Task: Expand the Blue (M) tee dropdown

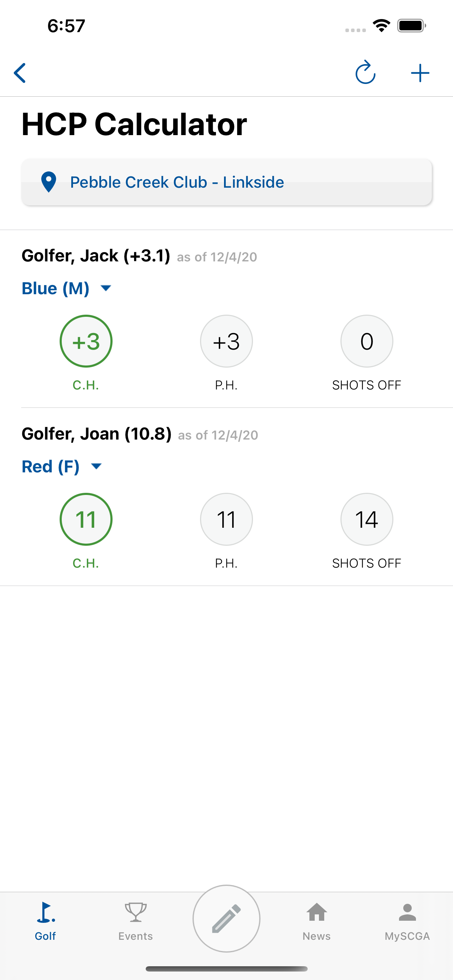Action: (x=67, y=288)
